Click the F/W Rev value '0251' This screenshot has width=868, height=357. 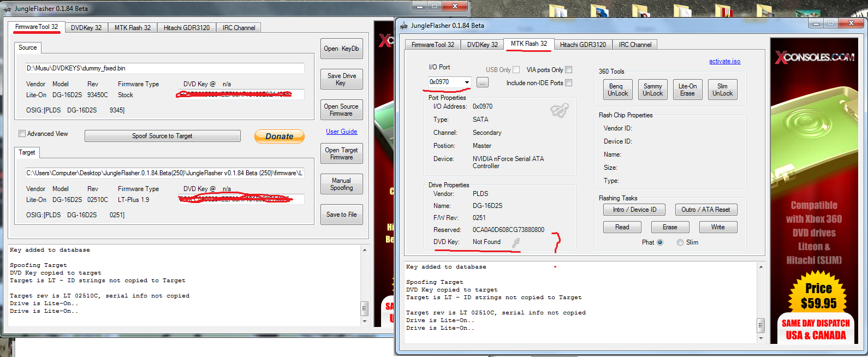(479, 218)
